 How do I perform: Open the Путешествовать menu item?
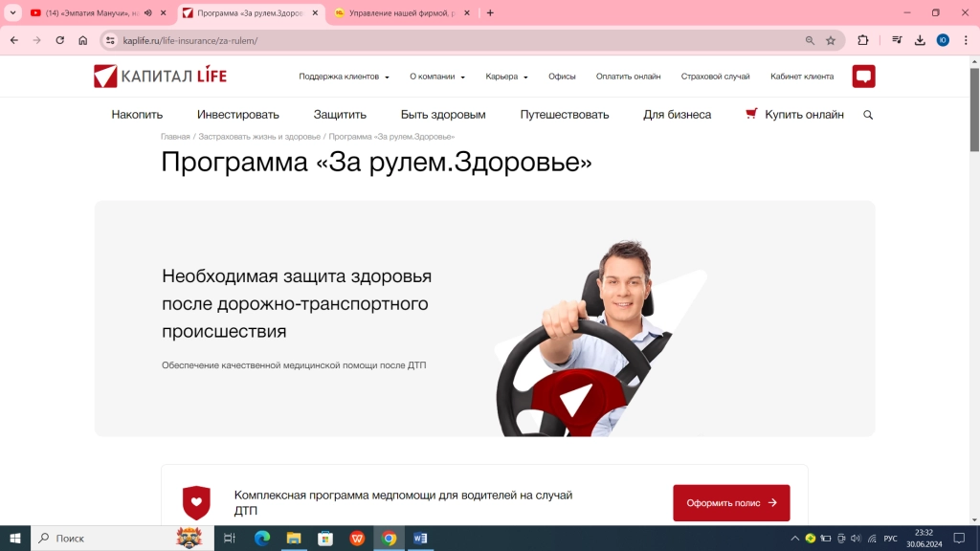coord(565,115)
